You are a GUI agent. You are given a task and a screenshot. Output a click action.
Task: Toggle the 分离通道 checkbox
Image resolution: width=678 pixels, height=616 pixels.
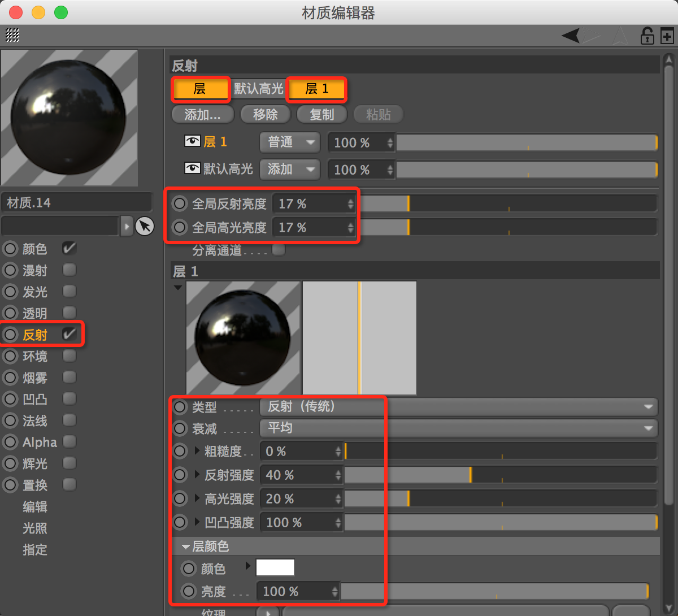click(x=279, y=249)
